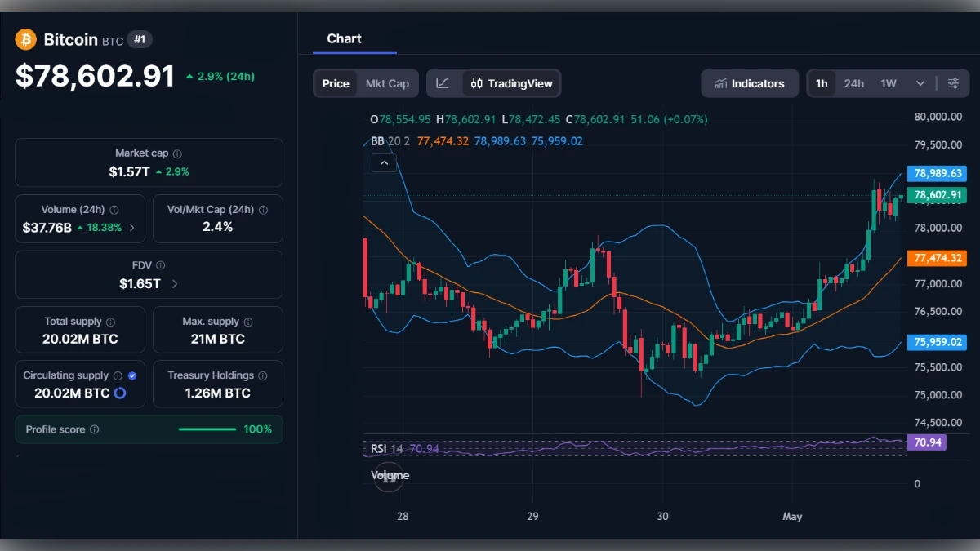The height and width of the screenshot is (551, 980).
Task: Click the 80,000.00 price axis label
Action: tap(938, 117)
